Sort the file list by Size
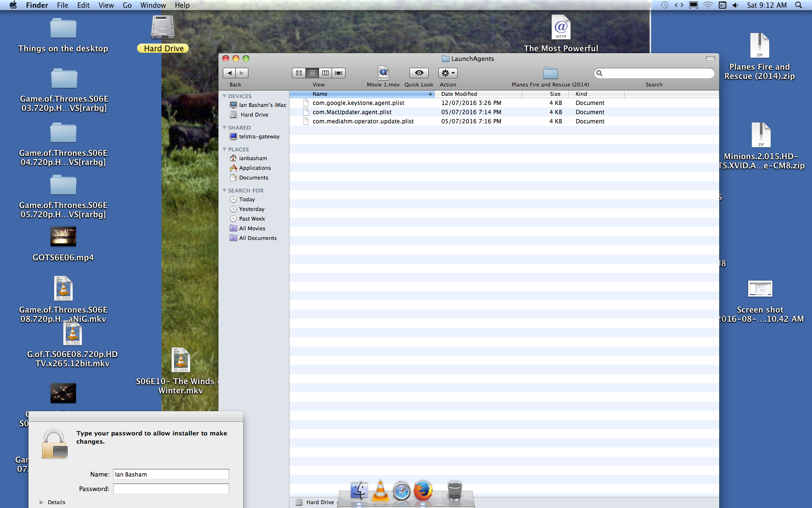This screenshot has height=508, width=812. click(545, 94)
